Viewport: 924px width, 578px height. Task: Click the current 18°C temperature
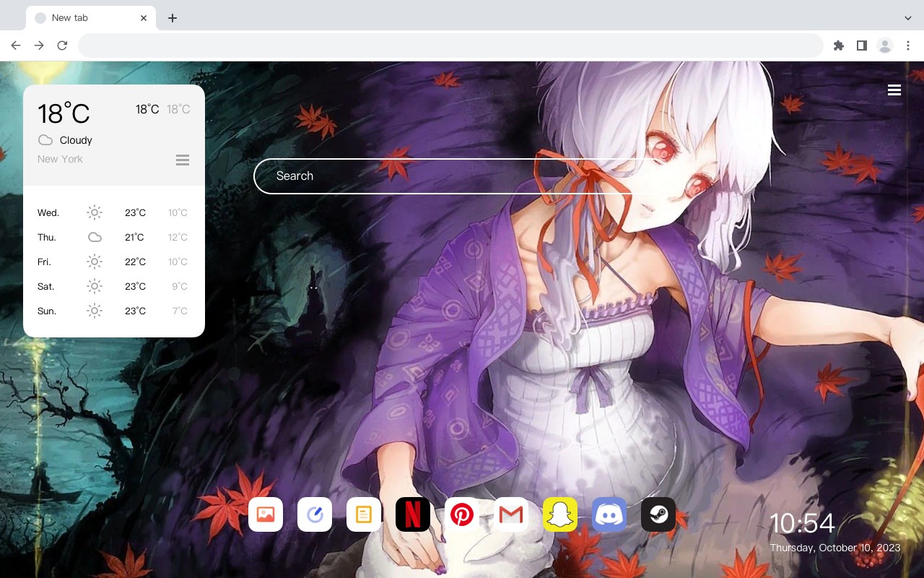64,113
